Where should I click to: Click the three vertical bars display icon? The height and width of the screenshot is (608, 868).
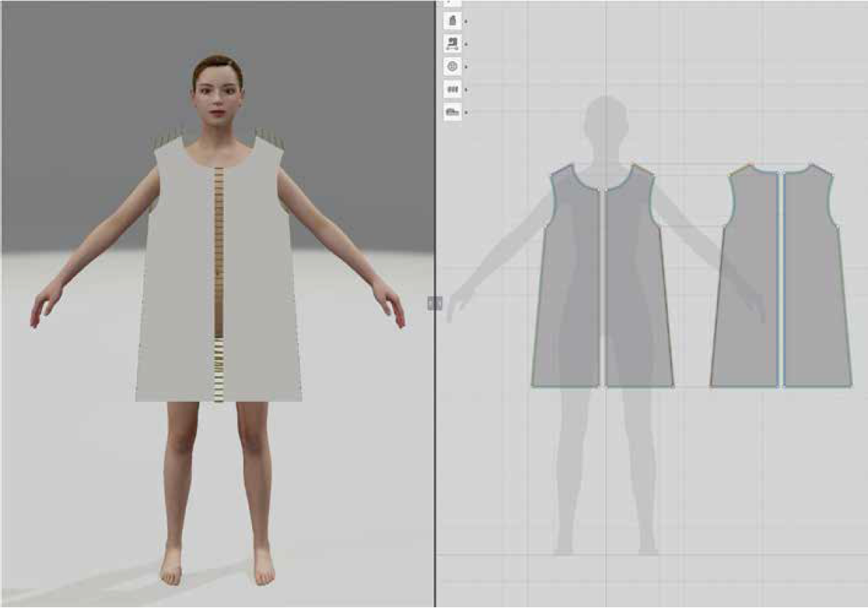[x=452, y=89]
